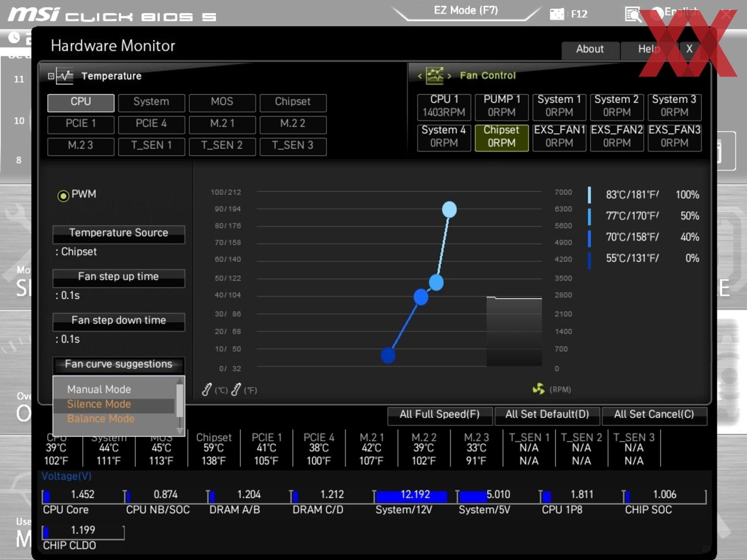
Task: Toggle the Temperature section checkbox
Action: click(51, 76)
